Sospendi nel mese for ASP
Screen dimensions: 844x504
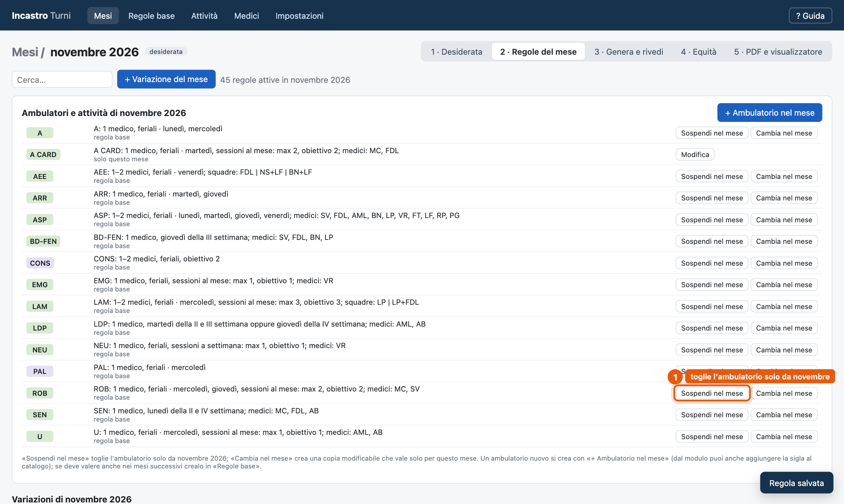[x=712, y=220]
